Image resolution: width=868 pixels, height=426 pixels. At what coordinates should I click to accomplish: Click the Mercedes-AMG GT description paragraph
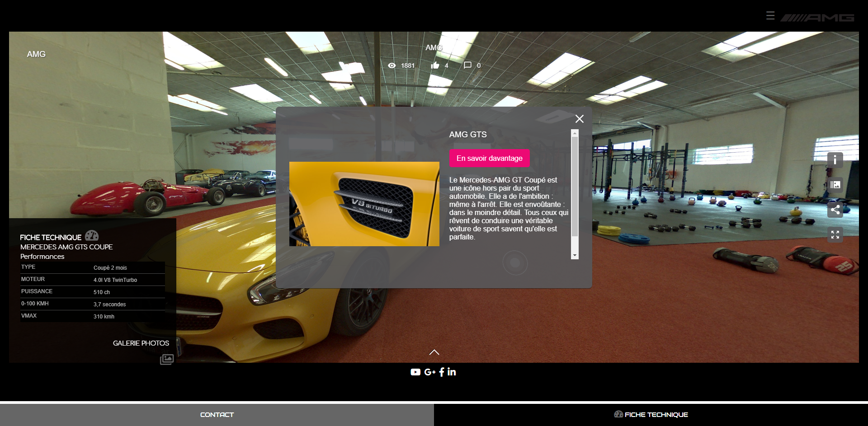pos(509,208)
